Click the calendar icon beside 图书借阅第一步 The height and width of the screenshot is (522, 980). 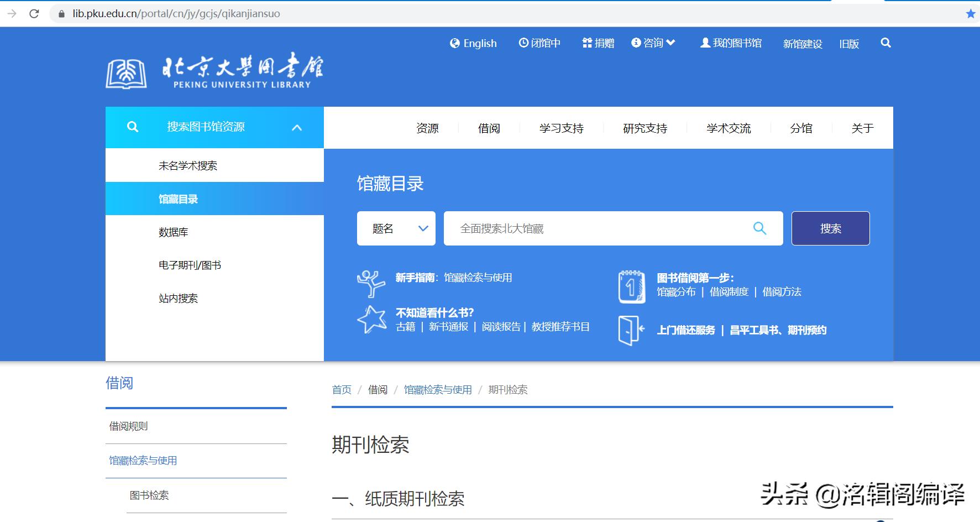(x=631, y=288)
